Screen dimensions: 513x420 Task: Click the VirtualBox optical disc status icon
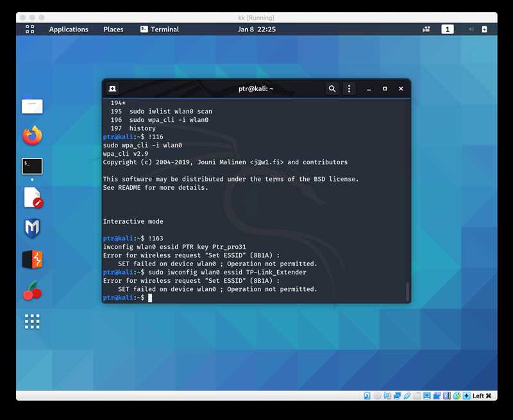pos(377,396)
